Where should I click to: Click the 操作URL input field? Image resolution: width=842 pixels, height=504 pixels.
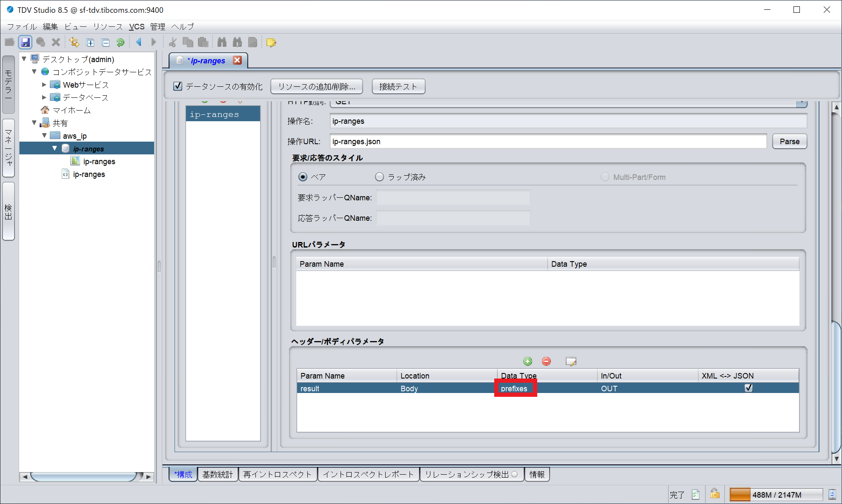548,141
